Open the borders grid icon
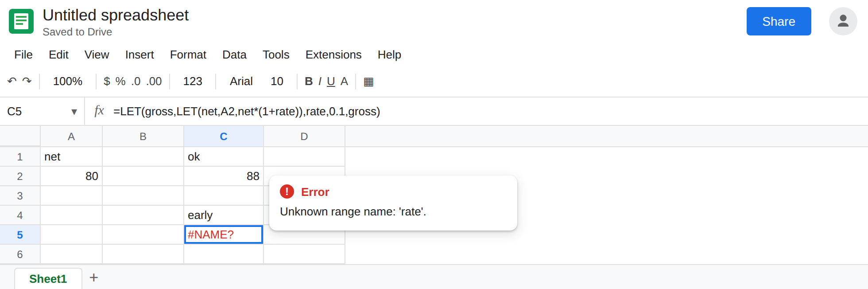Viewport: 868px width, 289px height. (368, 82)
